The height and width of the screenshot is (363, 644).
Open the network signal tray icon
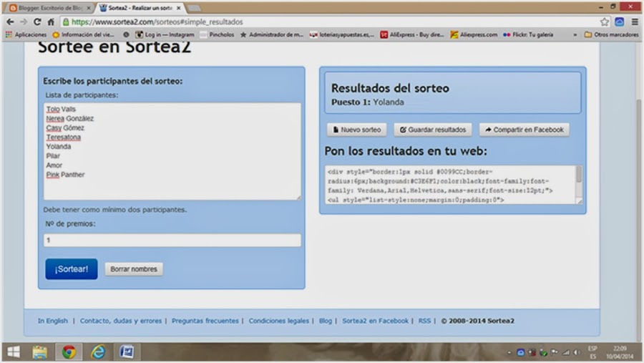point(566,352)
